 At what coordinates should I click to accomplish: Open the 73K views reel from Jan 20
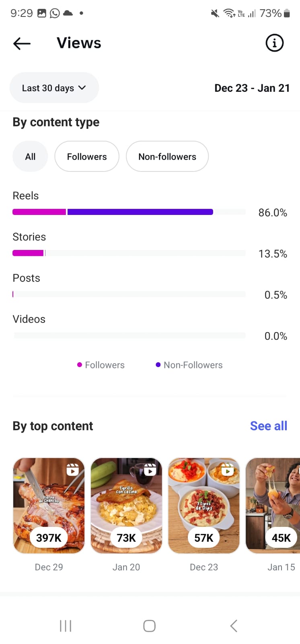tap(126, 506)
